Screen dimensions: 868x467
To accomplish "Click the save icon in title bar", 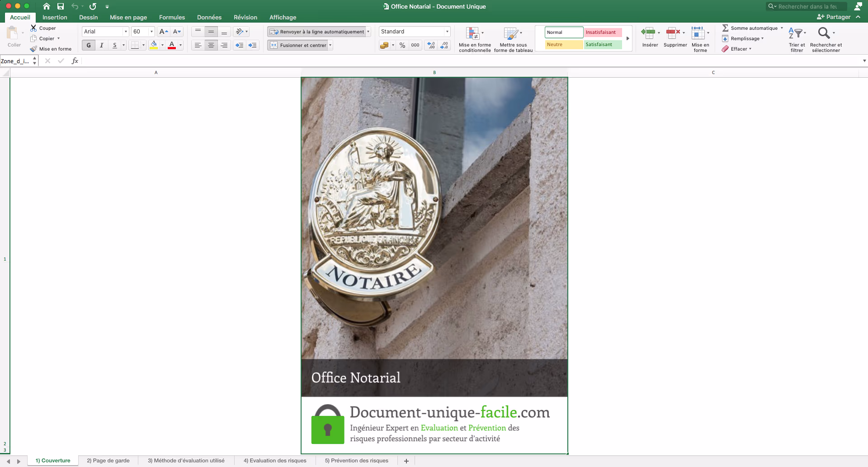I will pos(61,6).
